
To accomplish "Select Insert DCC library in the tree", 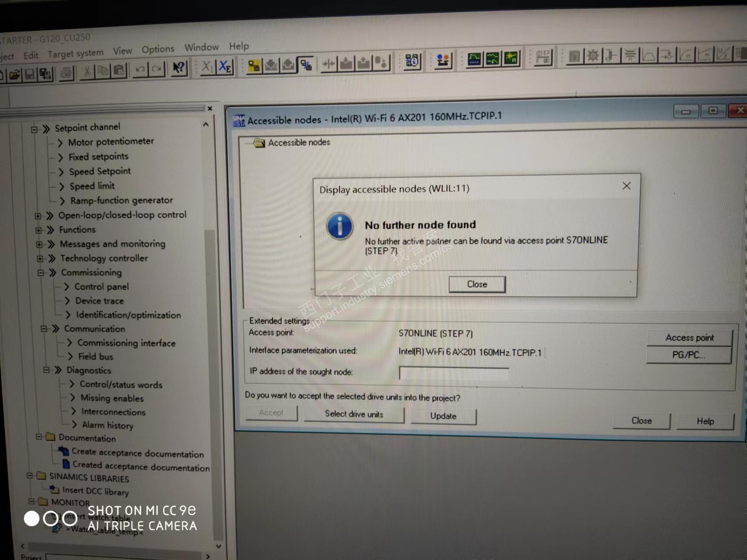I will coord(95,491).
